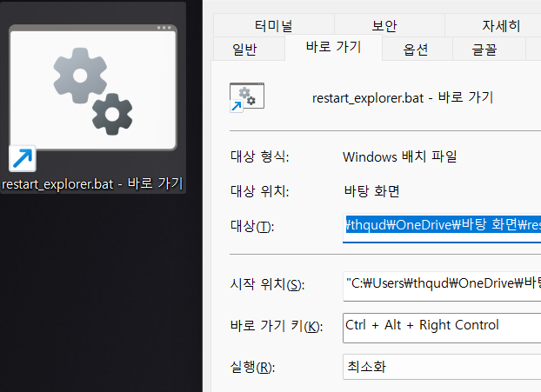The height and width of the screenshot is (392, 541).
Task: Click the 대상 target path field
Action: point(442,226)
